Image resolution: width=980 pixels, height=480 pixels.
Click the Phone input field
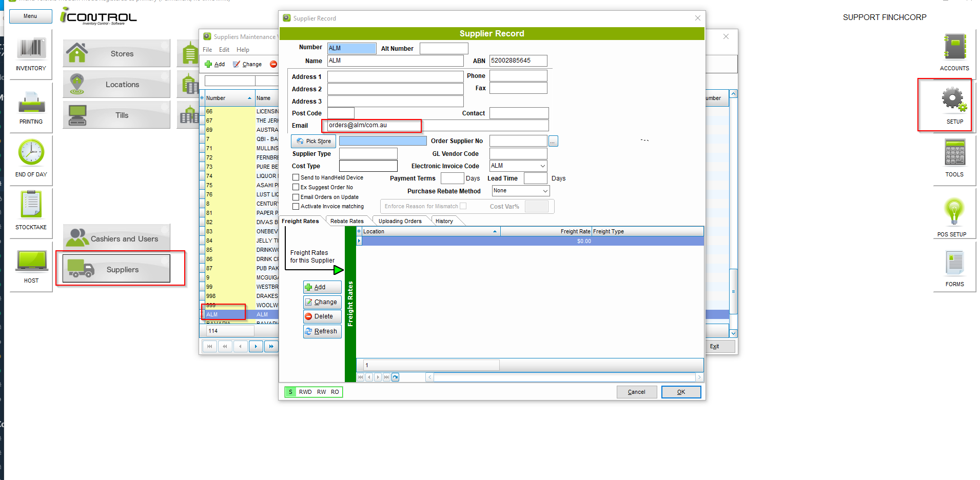point(518,76)
